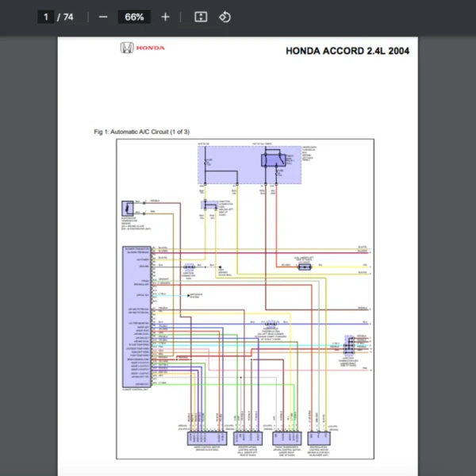Click the total page count 74
Image resolution: width=476 pixels, height=476 pixels.
[68, 17]
